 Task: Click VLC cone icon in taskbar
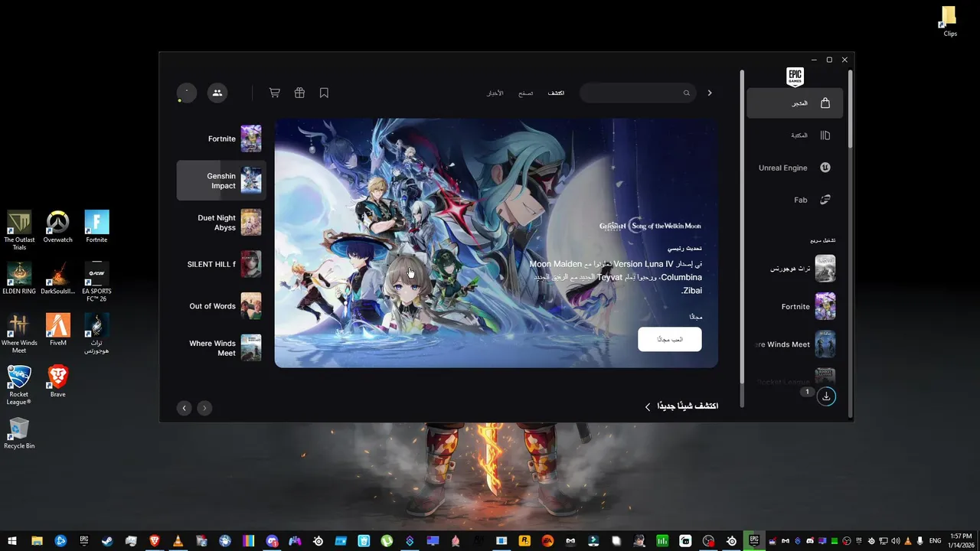(178, 541)
